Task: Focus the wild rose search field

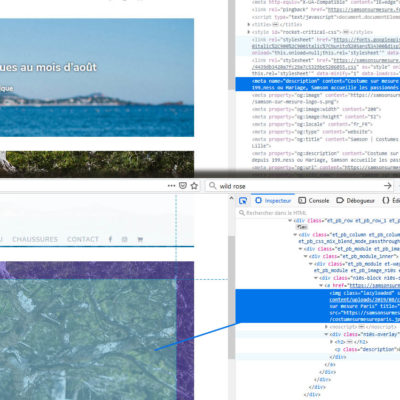Action: click(x=300, y=186)
